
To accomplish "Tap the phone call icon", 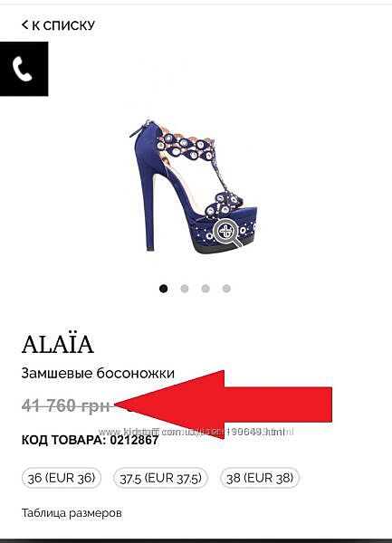I will pos(24,69).
